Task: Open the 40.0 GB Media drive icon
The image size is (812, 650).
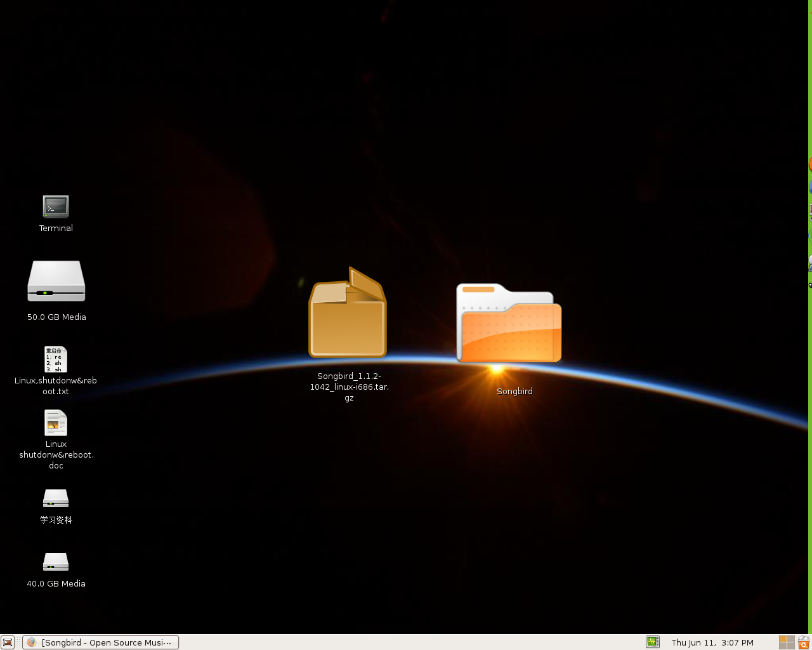Action: 56,562
